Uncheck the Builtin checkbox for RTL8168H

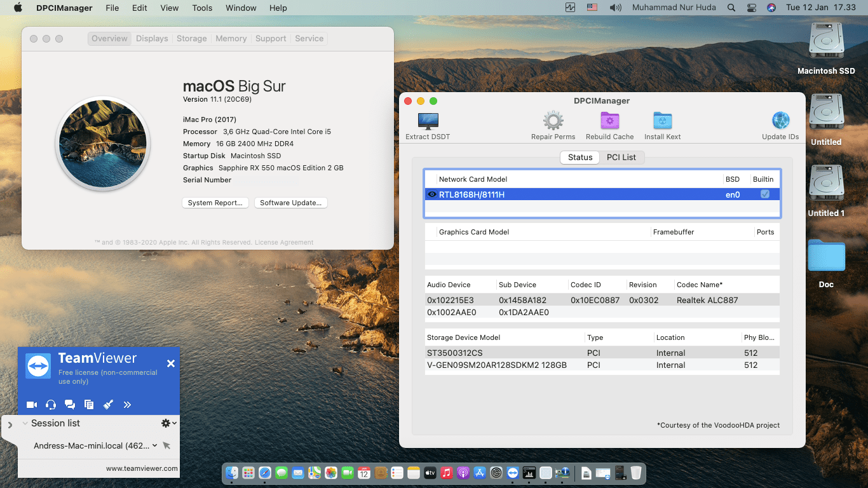764,194
